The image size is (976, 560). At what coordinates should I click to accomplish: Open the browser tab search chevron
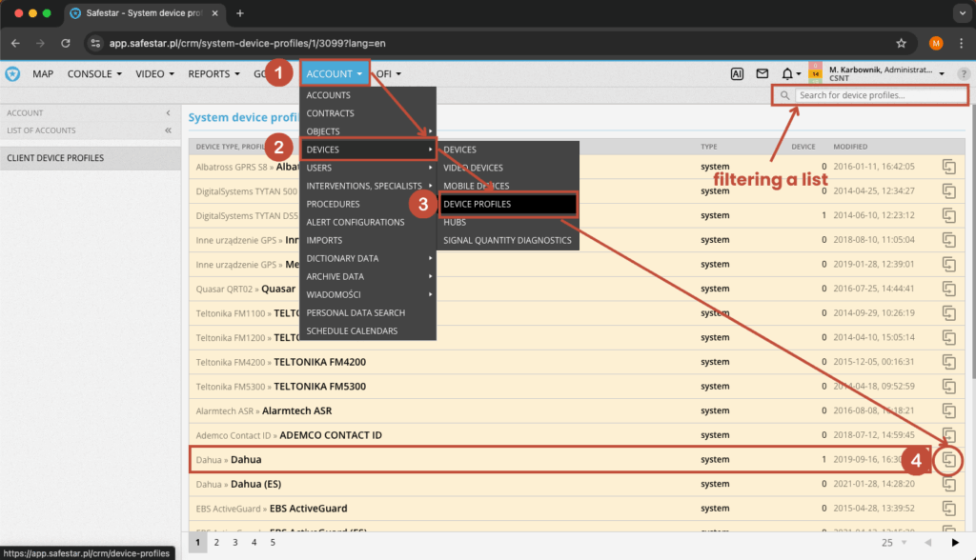pyautogui.click(x=963, y=13)
